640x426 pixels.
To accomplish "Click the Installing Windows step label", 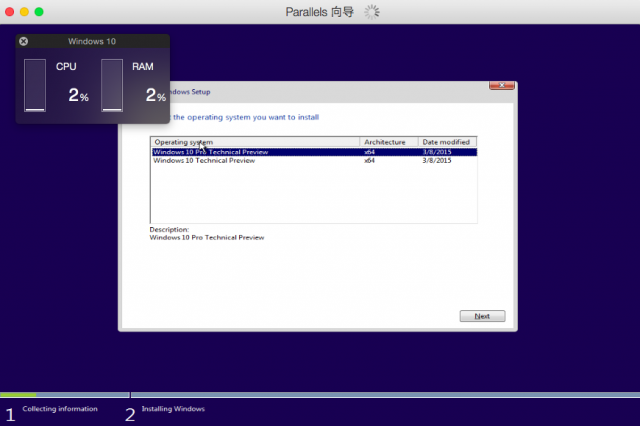I will (x=173, y=408).
